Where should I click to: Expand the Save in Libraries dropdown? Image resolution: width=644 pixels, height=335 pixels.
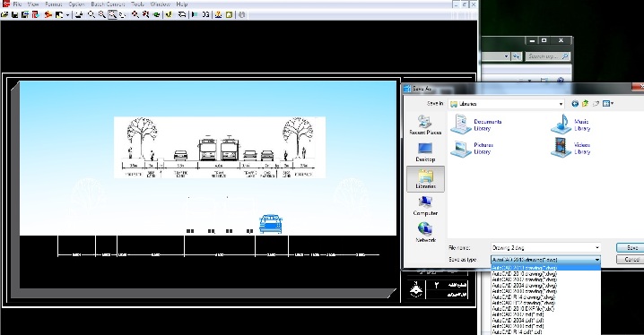click(561, 104)
